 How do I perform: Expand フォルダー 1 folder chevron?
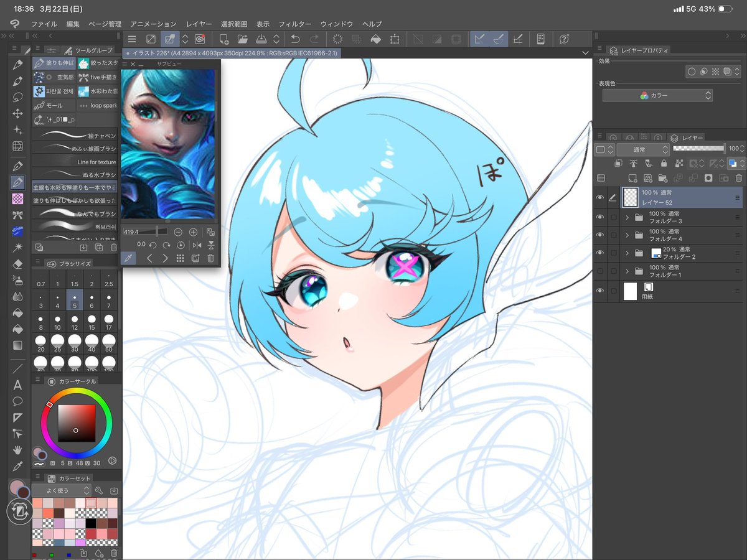(x=627, y=271)
